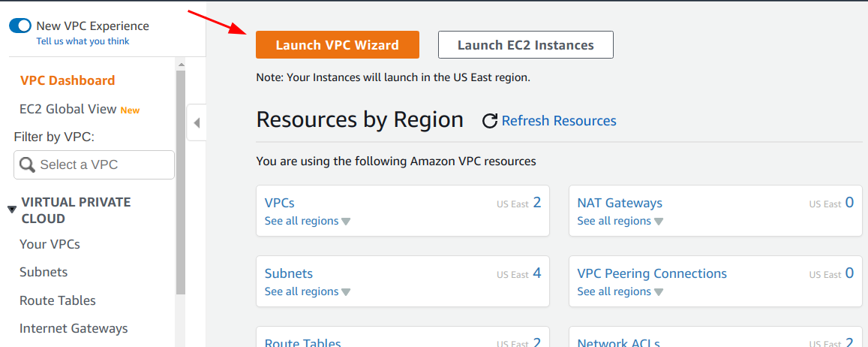The width and height of the screenshot is (868, 347).
Task: Collapse the sidebar with the left arrow handle
Action: (196, 122)
